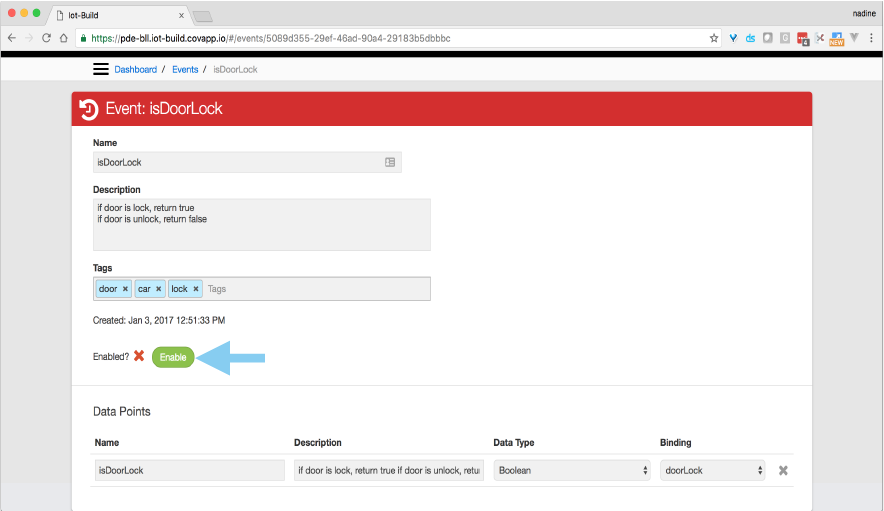This screenshot has width=884, height=511.
Task: Open the hamburger navigation menu
Action: 100,69
